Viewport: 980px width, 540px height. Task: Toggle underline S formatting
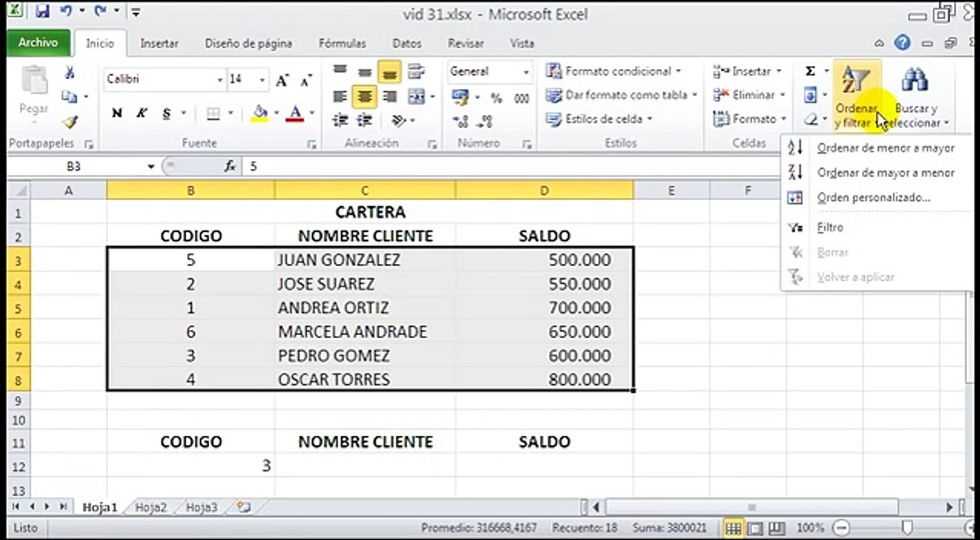pos(166,113)
